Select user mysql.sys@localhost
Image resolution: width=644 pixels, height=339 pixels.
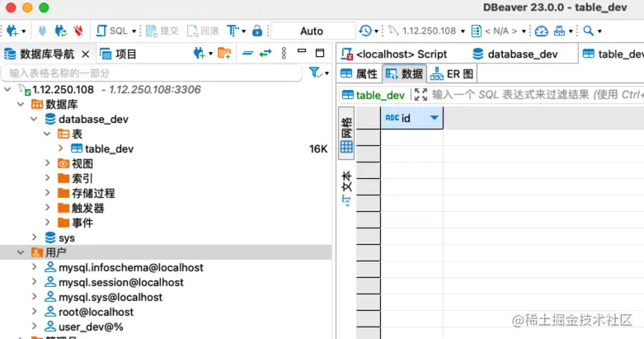point(103,297)
